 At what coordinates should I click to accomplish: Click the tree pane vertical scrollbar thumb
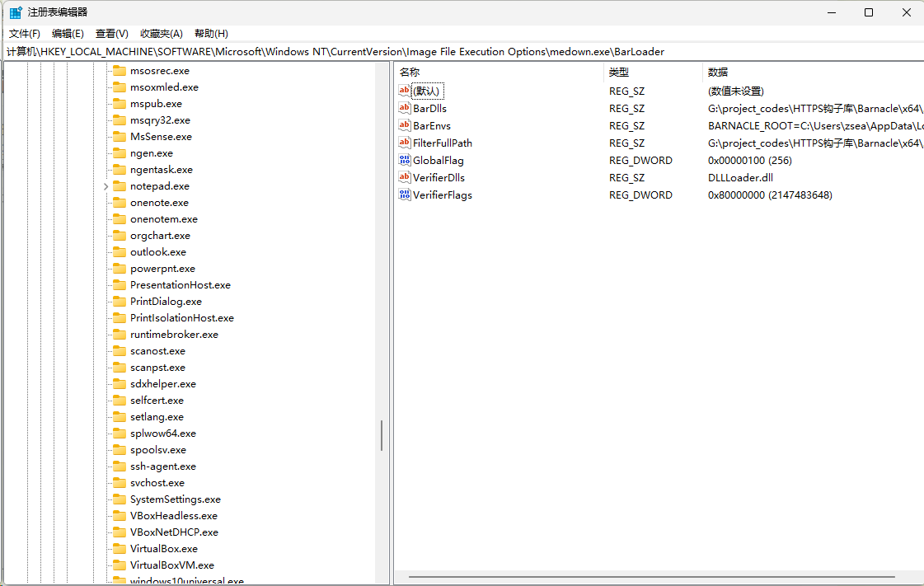(x=382, y=435)
